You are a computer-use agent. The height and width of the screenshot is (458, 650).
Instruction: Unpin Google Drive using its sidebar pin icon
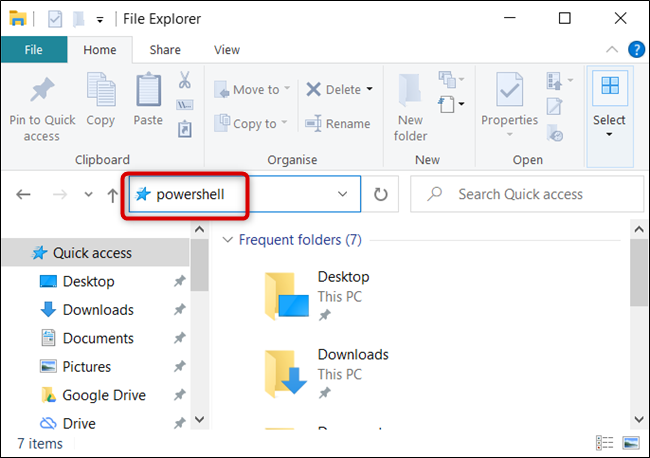point(179,395)
